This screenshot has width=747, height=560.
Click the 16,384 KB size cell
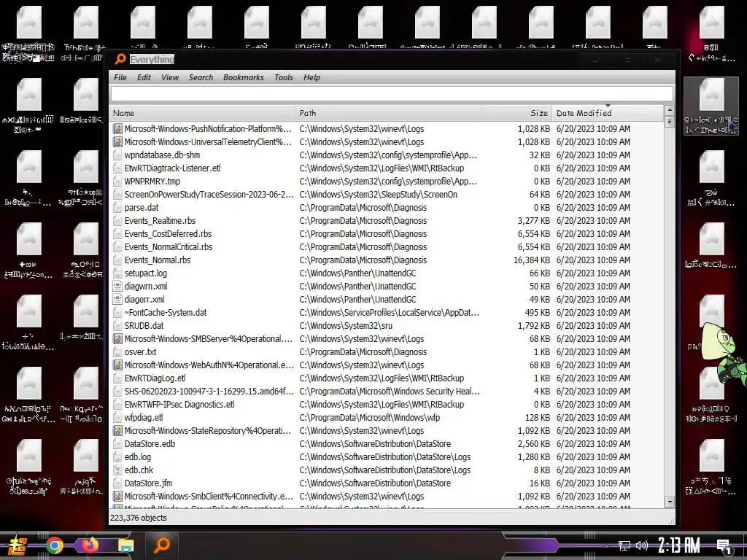(x=532, y=260)
